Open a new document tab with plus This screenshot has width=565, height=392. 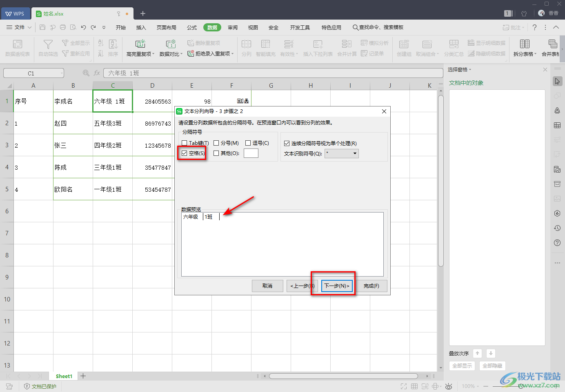click(x=143, y=13)
